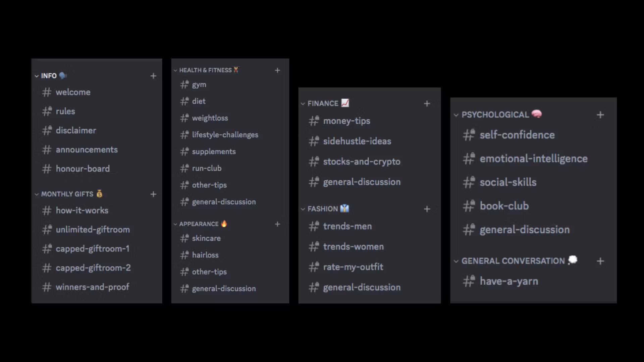Collapse the FASHION category

tap(303, 209)
